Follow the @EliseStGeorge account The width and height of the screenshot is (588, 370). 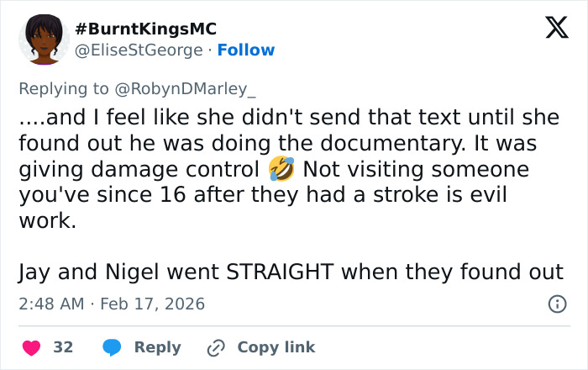pyautogui.click(x=245, y=50)
